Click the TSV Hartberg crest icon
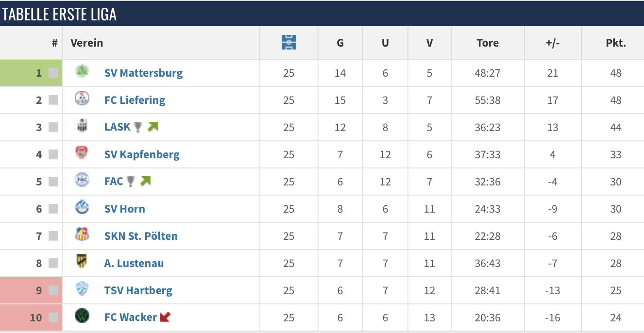The image size is (644, 333). (82, 289)
